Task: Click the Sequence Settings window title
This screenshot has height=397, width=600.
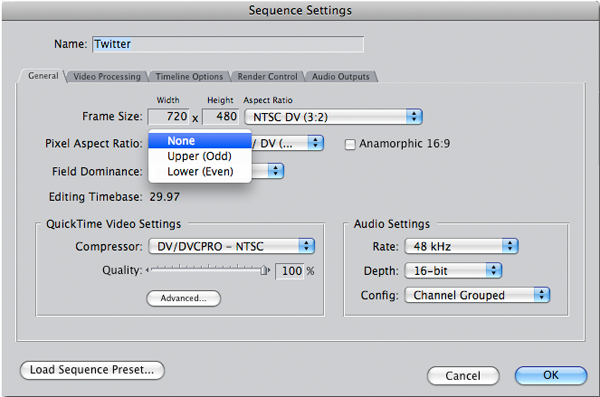Action: point(300,10)
